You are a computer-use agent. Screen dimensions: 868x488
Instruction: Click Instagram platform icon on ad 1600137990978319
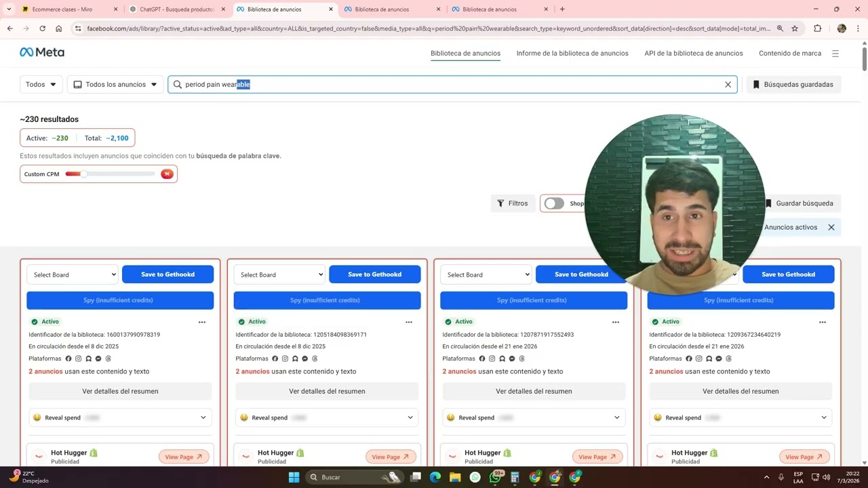(x=78, y=359)
